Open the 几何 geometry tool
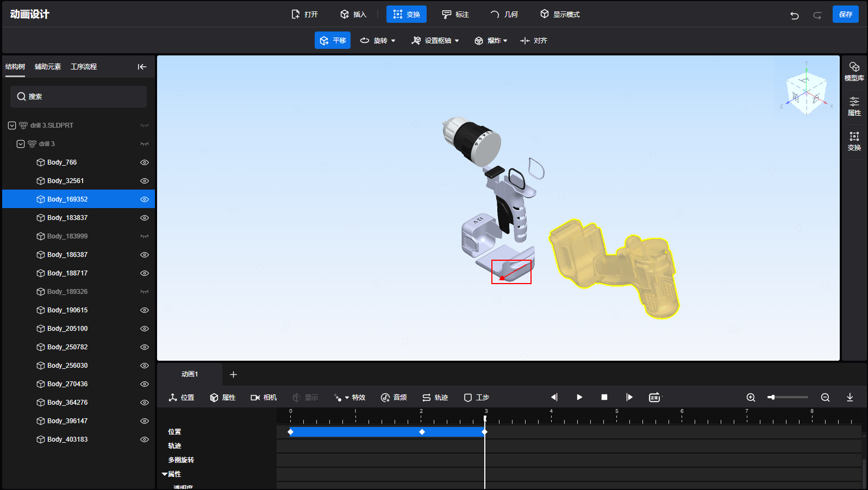Viewport: 868px width, 490px height. pos(504,14)
